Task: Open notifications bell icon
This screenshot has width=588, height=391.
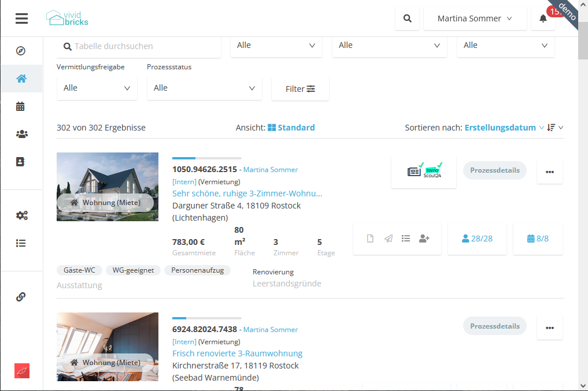Action: click(x=543, y=18)
